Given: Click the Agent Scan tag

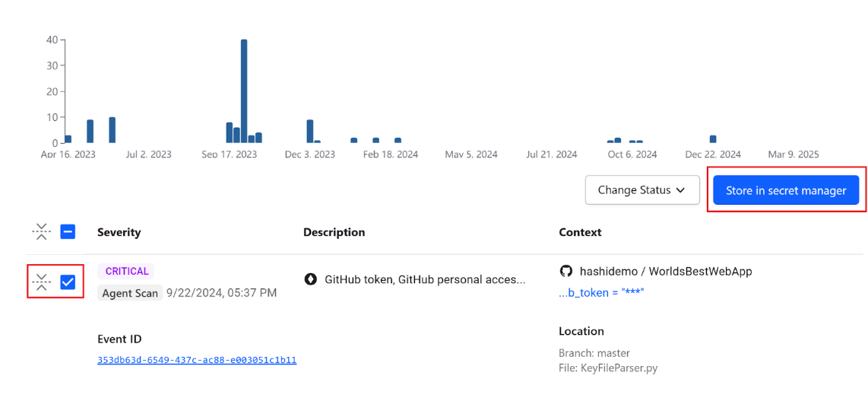Looking at the screenshot, I should coord(130,293).
